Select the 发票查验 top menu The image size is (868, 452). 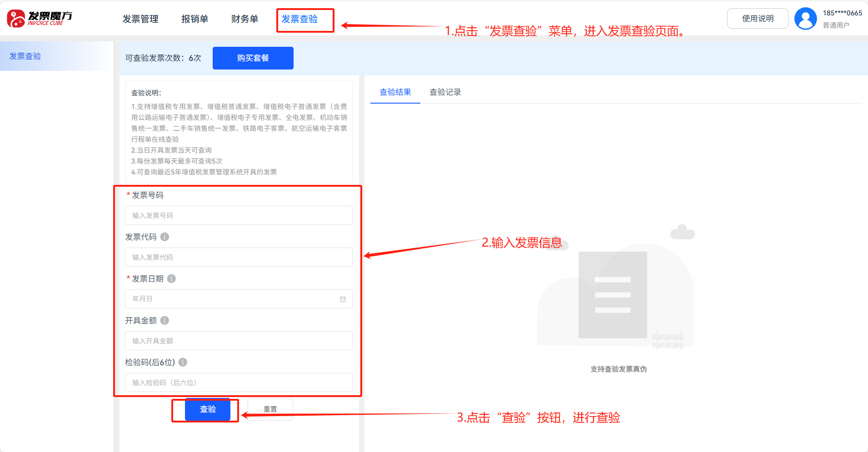299,19
